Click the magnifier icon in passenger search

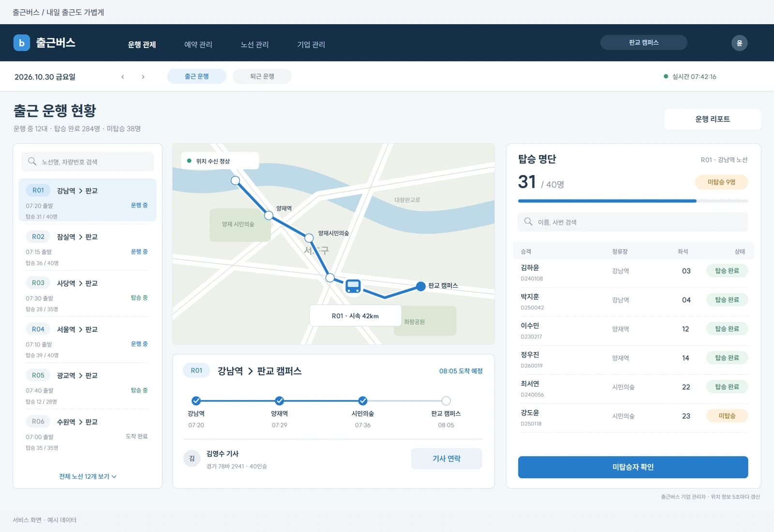(528, 222)
